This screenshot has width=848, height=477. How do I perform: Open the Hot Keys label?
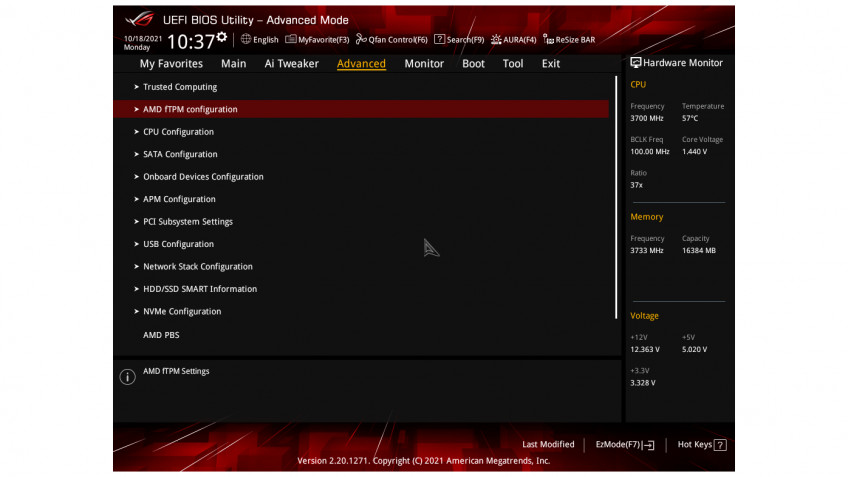694,445
